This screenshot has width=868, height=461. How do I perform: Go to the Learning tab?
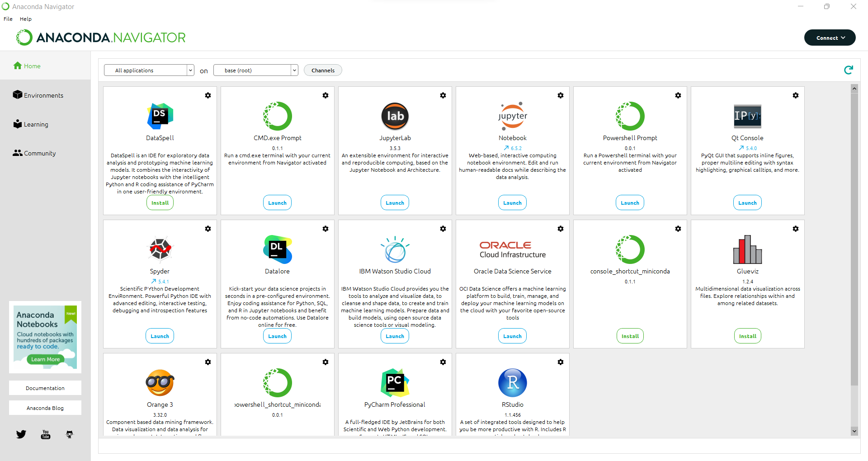pyautogui.click(x=36, y=124)
